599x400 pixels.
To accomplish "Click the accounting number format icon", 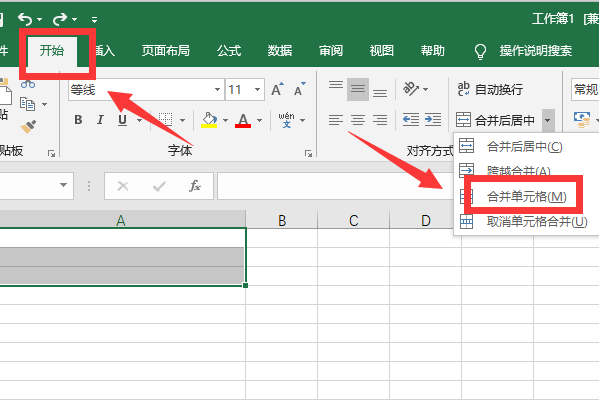I will point(581,120).
